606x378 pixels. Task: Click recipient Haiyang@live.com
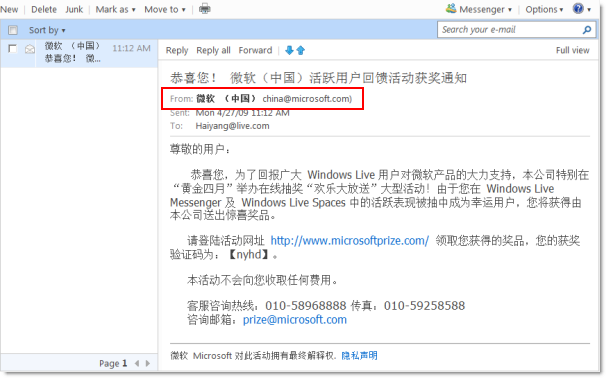click(232, 126)
